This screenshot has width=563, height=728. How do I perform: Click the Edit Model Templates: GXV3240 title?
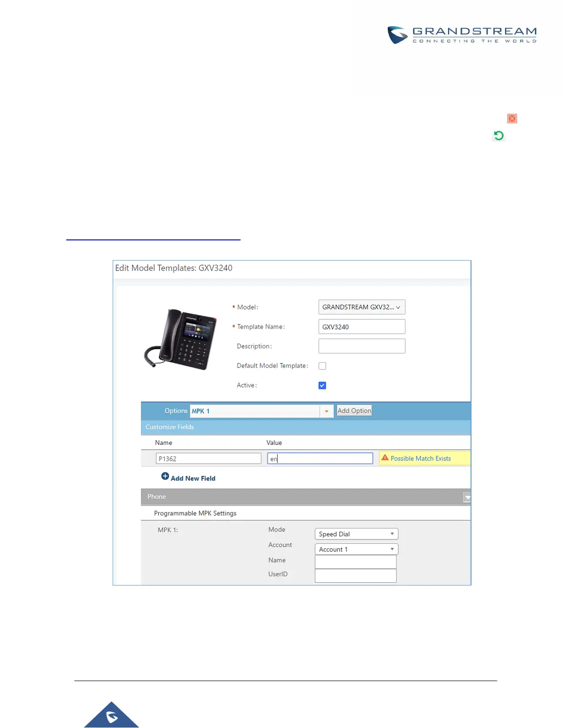coord(174,268)
